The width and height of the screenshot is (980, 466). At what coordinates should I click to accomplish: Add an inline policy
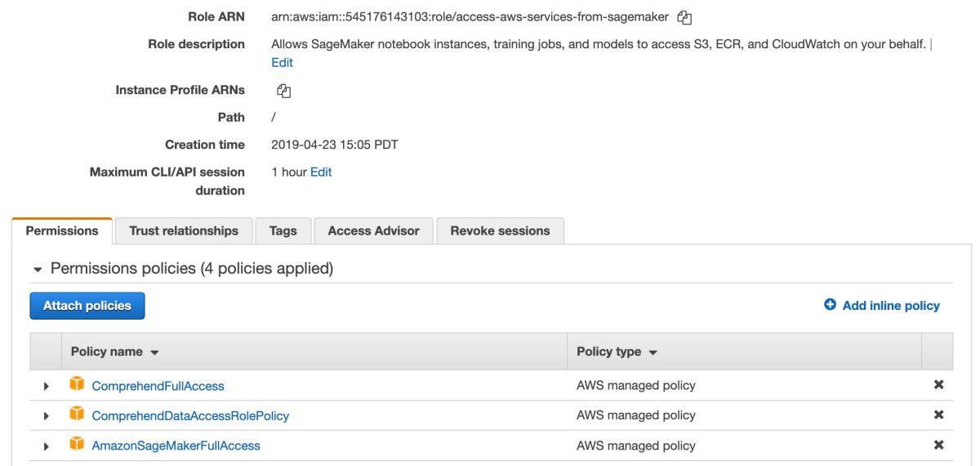(882, 305)
